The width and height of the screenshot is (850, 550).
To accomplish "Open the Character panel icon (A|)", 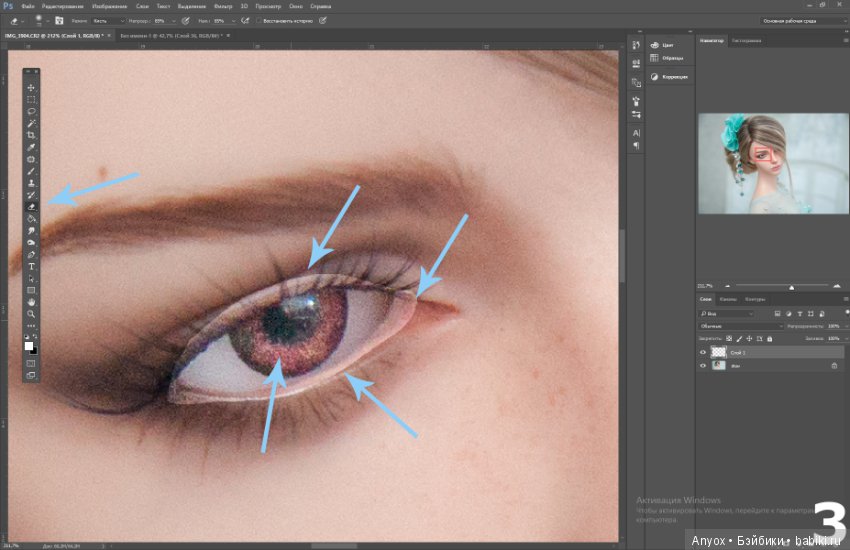I will coord(636,133).
